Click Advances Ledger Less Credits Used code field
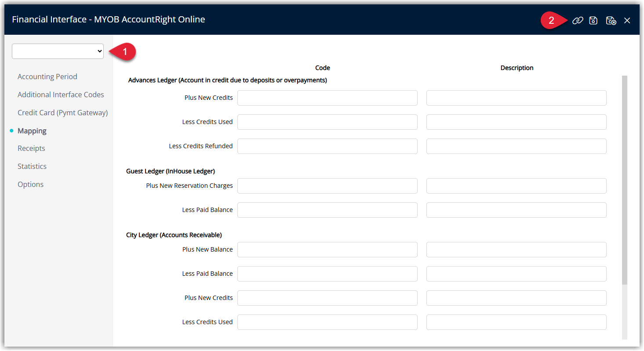The width and height of the screenshot is (644, 351). (x=327, y=122)
